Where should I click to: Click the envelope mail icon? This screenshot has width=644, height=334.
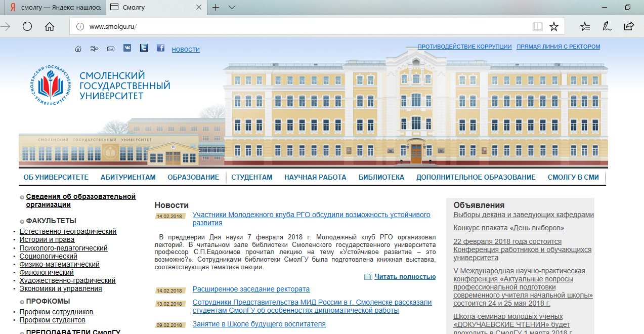111,49
